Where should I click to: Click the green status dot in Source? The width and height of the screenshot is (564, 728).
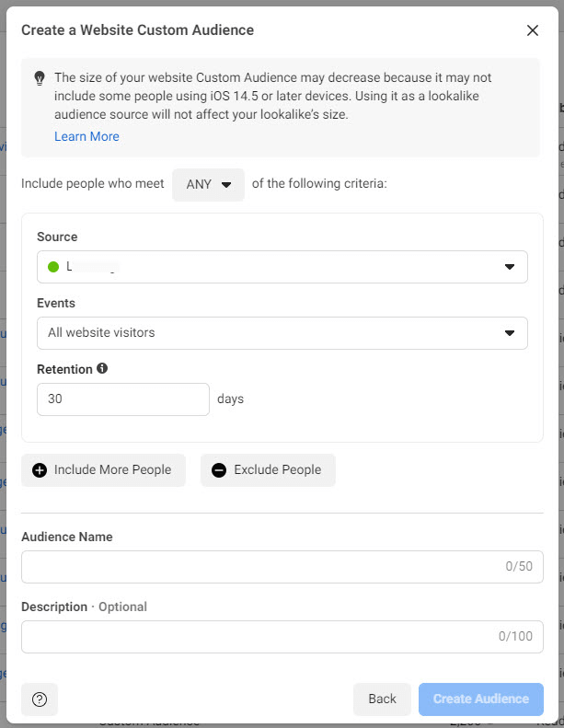click(x=53, y=267)
